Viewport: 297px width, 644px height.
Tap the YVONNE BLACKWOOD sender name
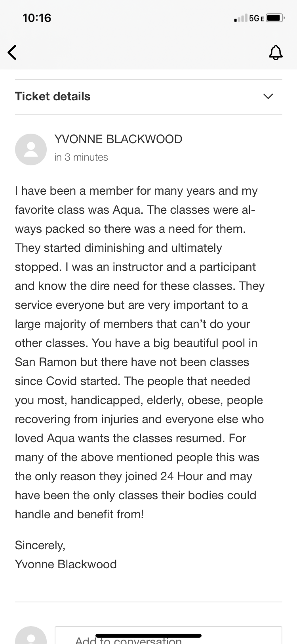pyautogui.click(x=118, y=139)
